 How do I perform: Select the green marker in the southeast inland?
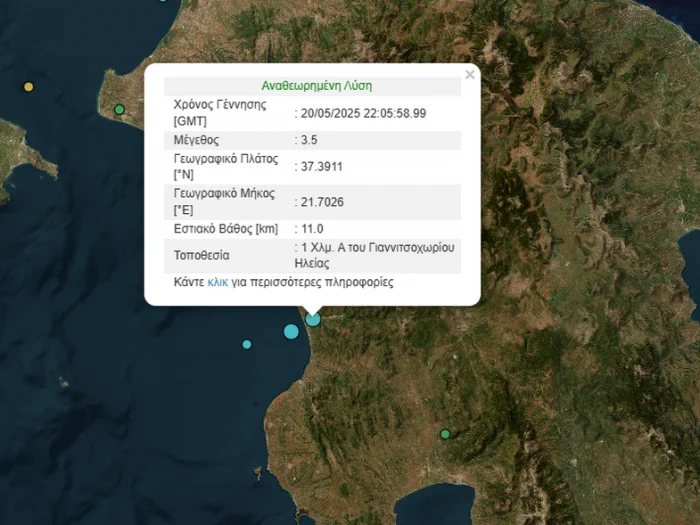pyautogui.click(x=445, y=434)
